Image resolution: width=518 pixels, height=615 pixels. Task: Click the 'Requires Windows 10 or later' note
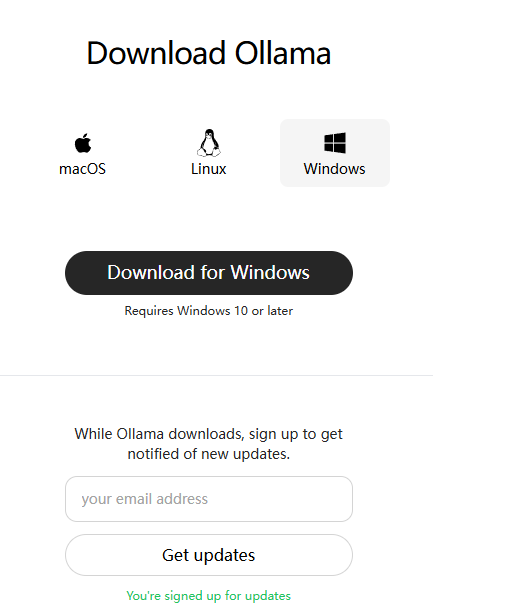pos(209,311)
